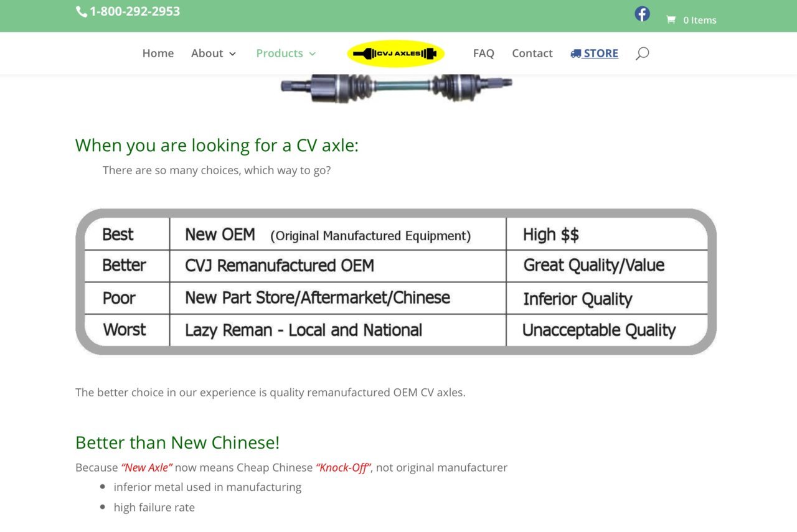Viewport: 797px width, 532px height.
Task: Click the 'Unacceptable Quality' table cell
Action: coord(607,330)
